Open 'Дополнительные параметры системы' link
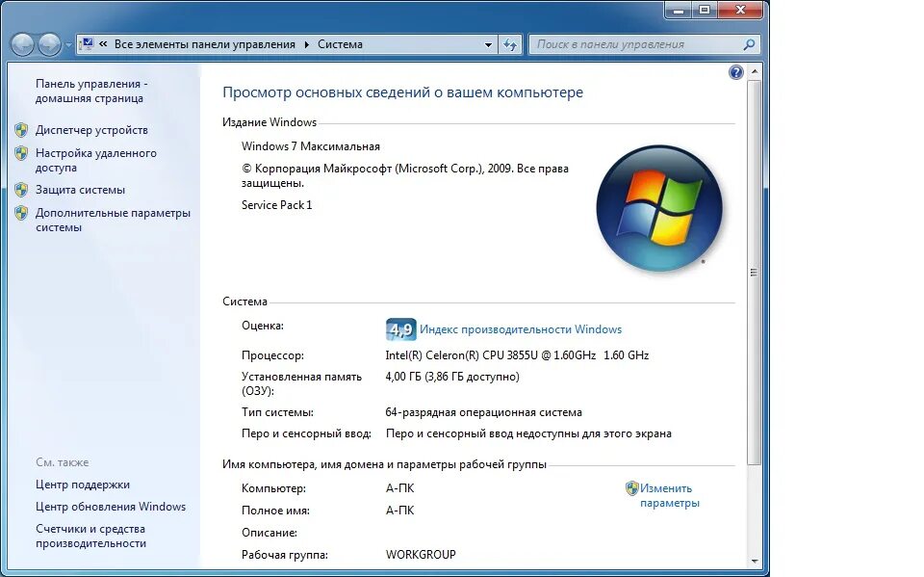The height and width of the screenshot is (577, 924). click(x=114, y=220)
